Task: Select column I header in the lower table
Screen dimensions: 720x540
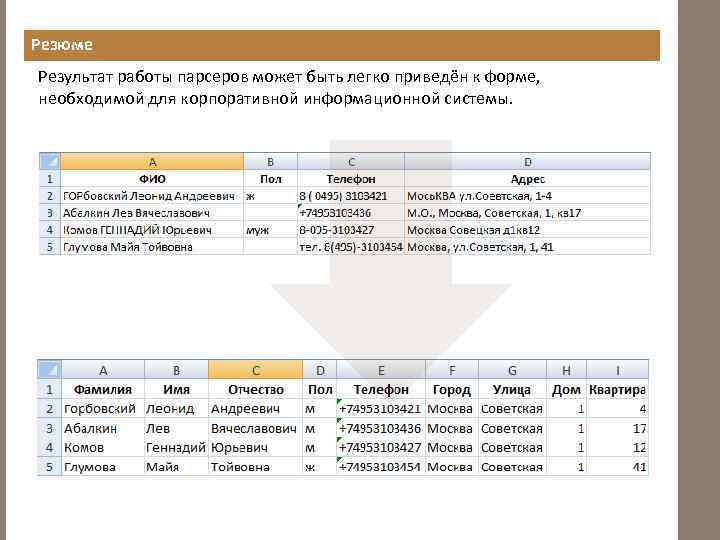Action: (618, 370)
